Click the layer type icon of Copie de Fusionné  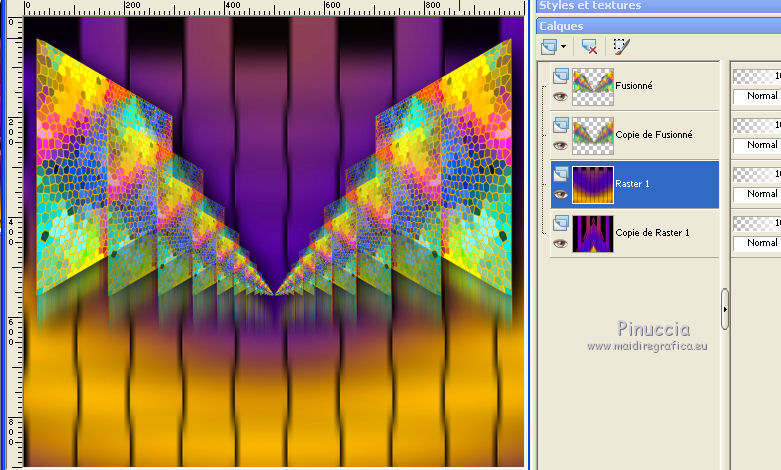coord(560,124)
